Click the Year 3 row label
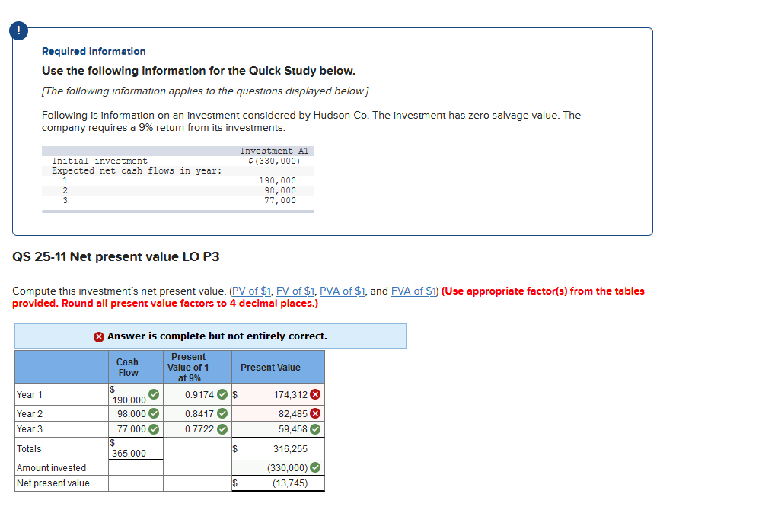762x532 pixels. [29, 429]
